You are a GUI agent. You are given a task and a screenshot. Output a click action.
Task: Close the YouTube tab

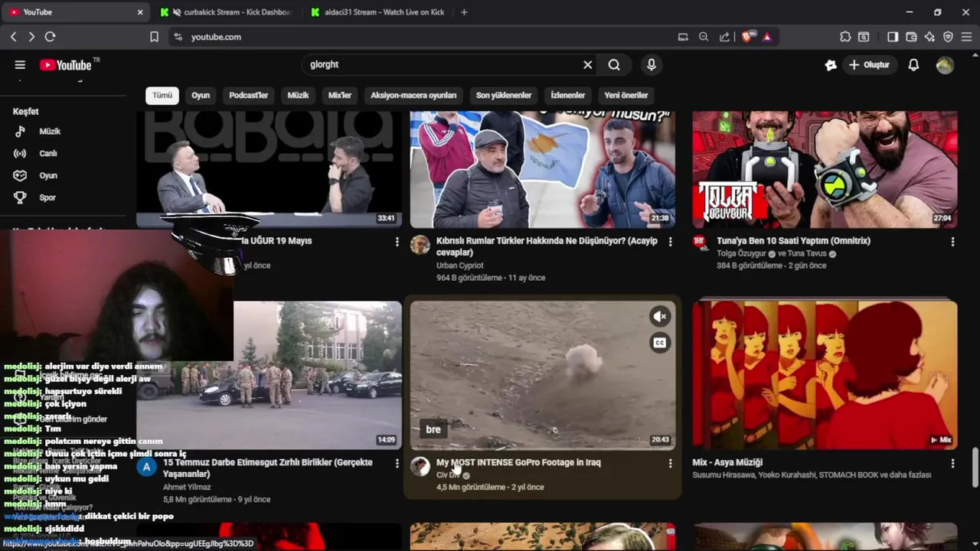pyautogui.click(x=140, y=12)
